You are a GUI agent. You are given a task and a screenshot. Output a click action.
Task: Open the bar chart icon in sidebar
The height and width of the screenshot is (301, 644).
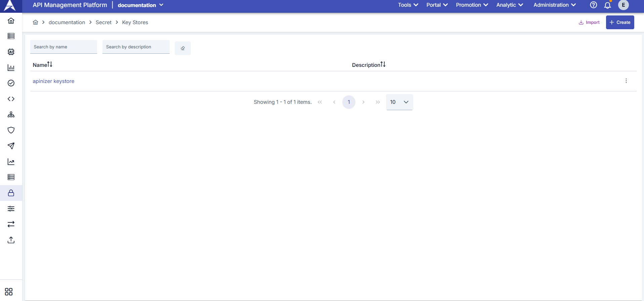point(11,68)
